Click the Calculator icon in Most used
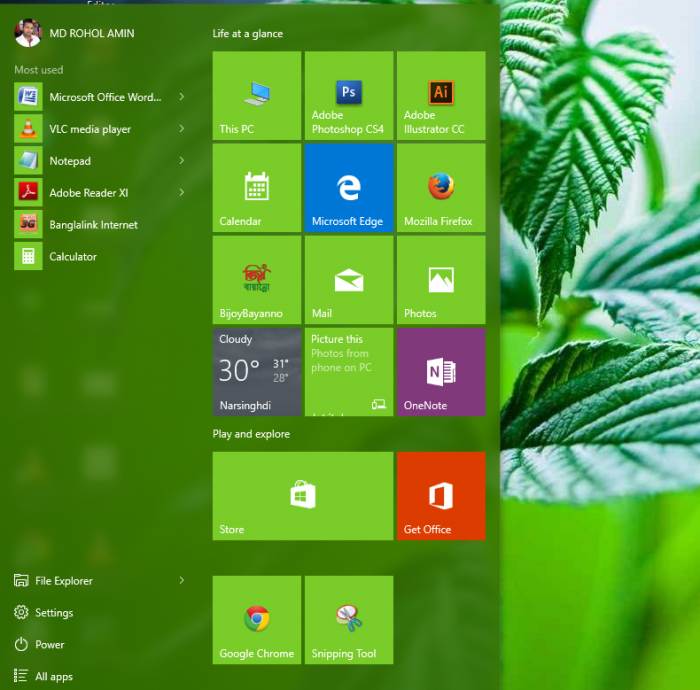 (28, 256)
